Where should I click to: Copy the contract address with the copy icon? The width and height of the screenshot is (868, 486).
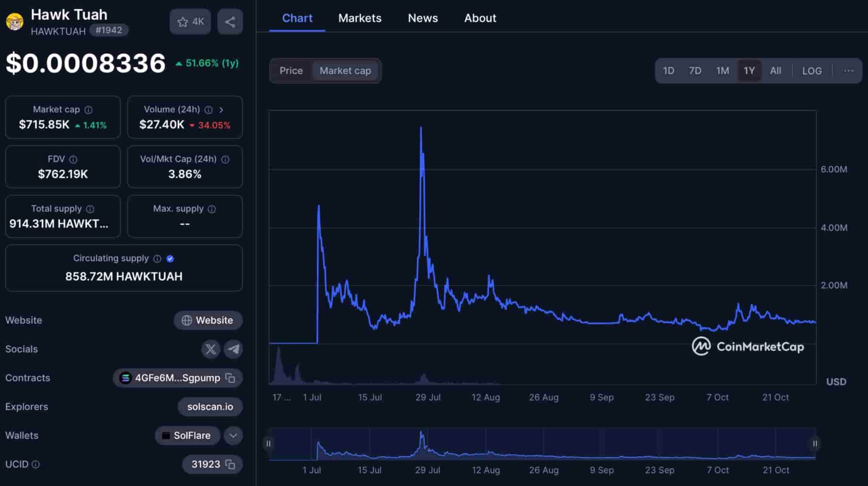pyautogui.click(x=229, y=378)
